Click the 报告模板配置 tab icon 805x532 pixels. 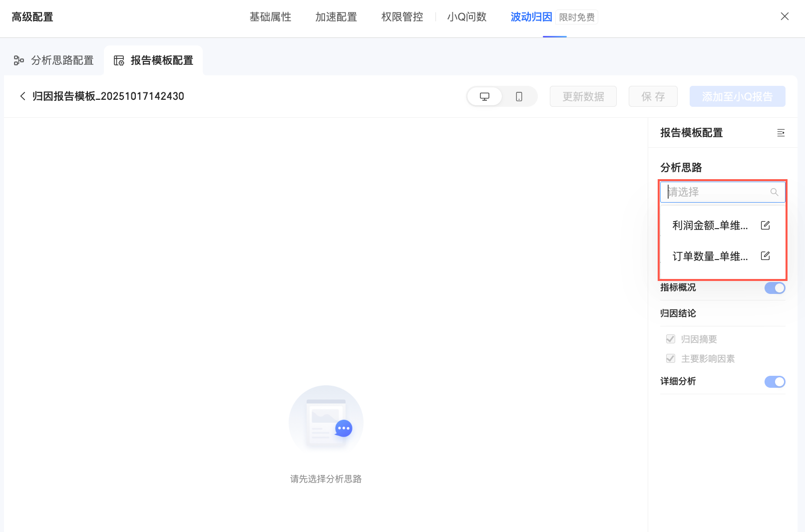point(119,60)
